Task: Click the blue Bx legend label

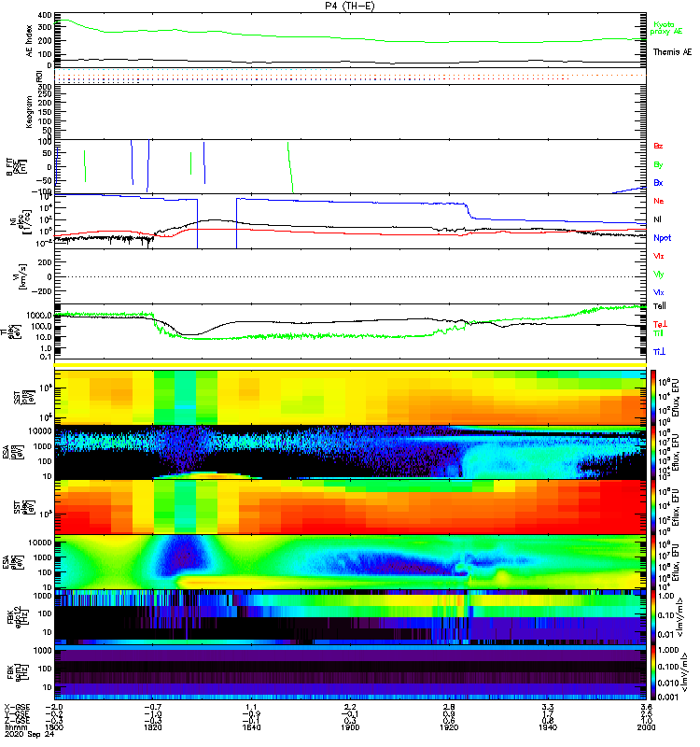Action: point(658,183)
